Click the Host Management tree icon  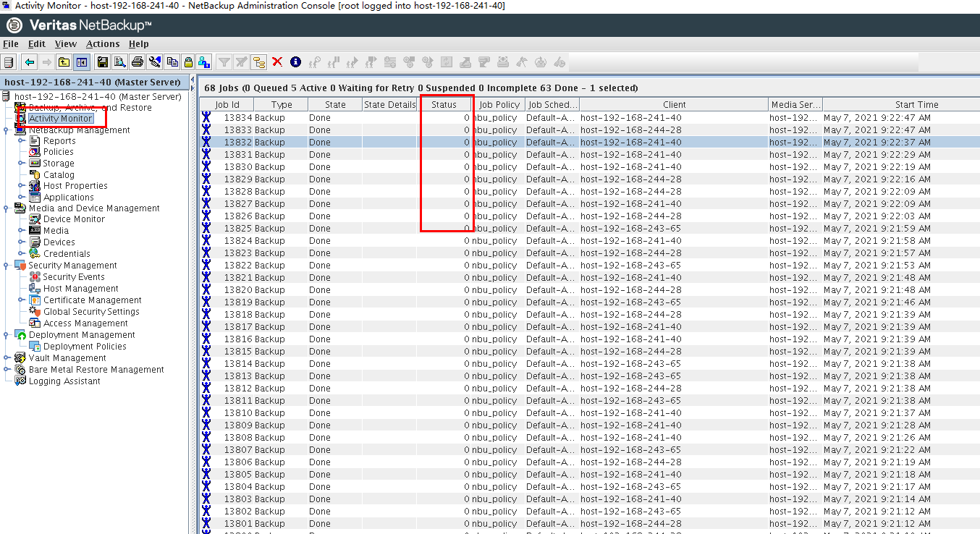35,289
